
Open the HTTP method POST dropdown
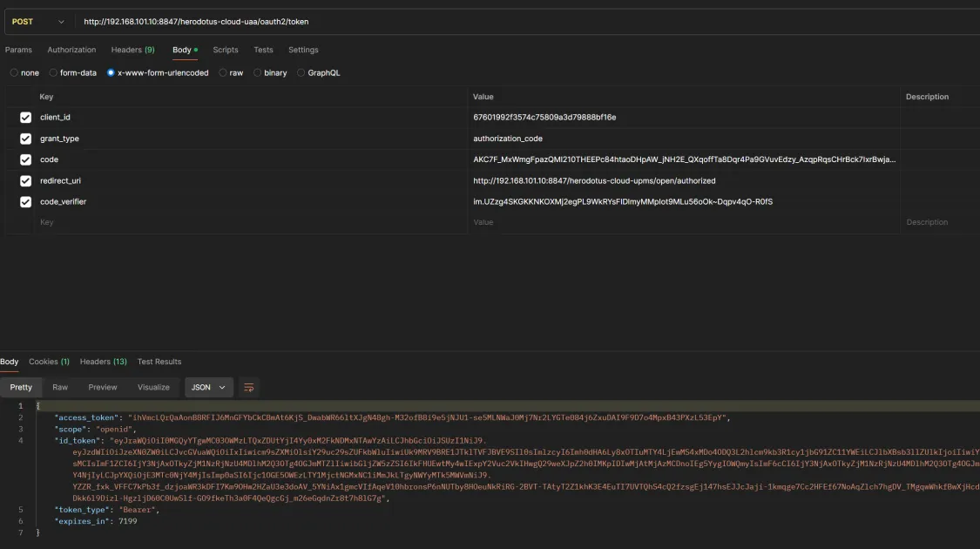tap(37, 22)
